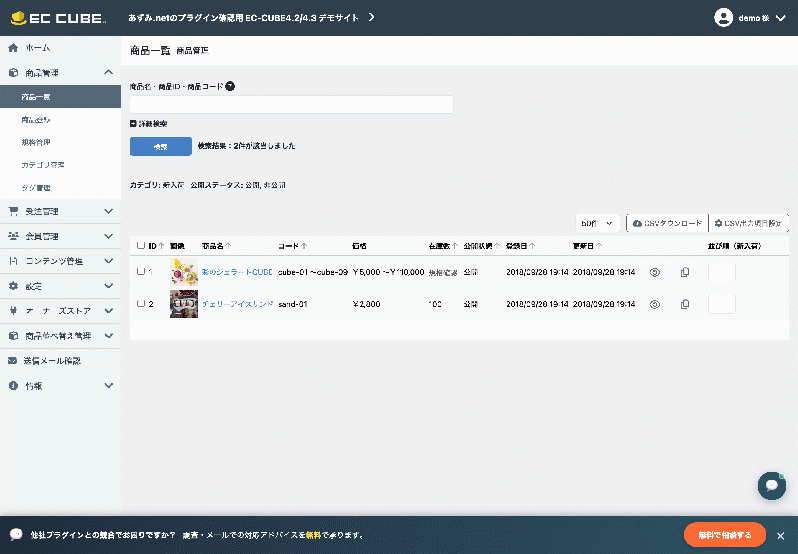The width and height of the screenshot is (798, 554).
Task: Sort by 商品名 column arrow
Action: click(228, 246)
